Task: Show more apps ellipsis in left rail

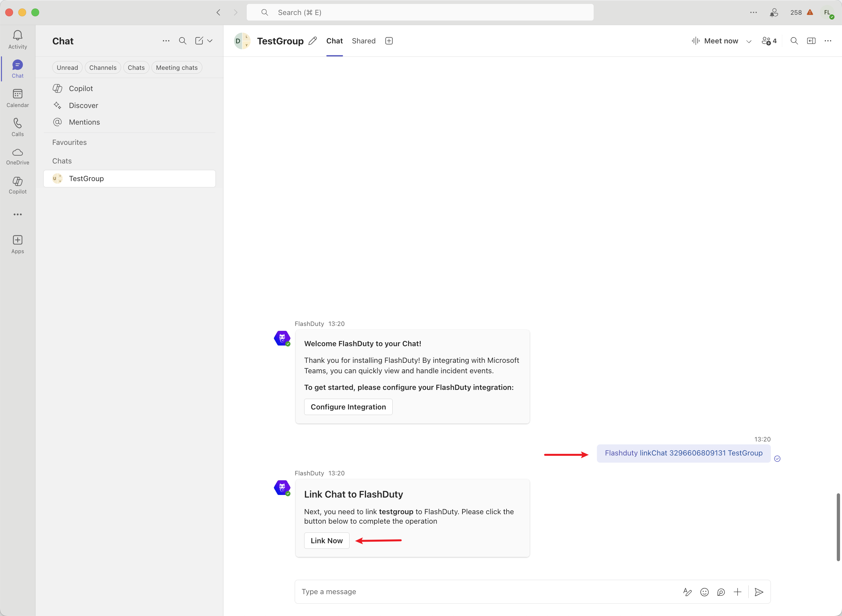Action: click(18, 214)
